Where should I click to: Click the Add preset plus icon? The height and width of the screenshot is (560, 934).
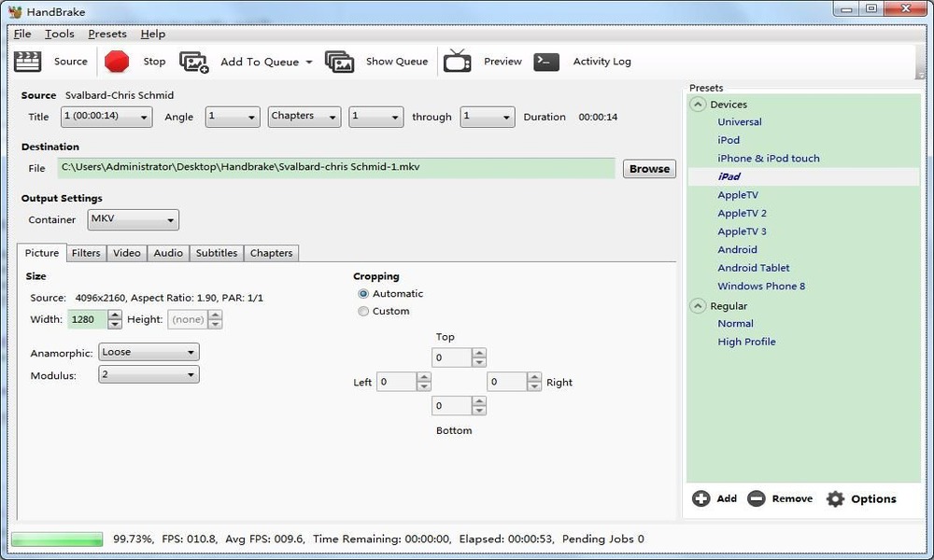[x=700, y=498]
